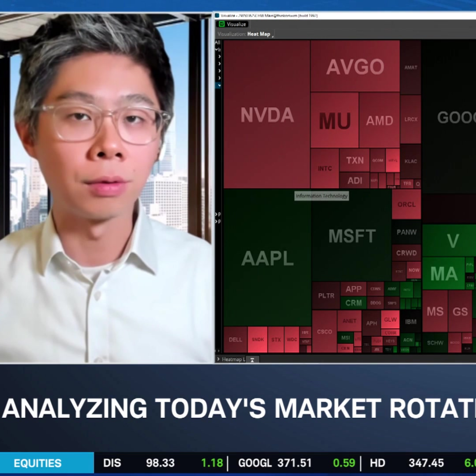The image size is (476, 476).
Task: Select the MSI tile
Action: click(345, 338)
